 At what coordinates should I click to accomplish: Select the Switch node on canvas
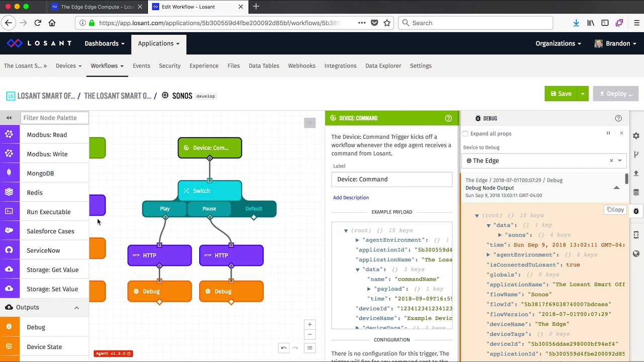pyautogui.click(x=210, y=191)
